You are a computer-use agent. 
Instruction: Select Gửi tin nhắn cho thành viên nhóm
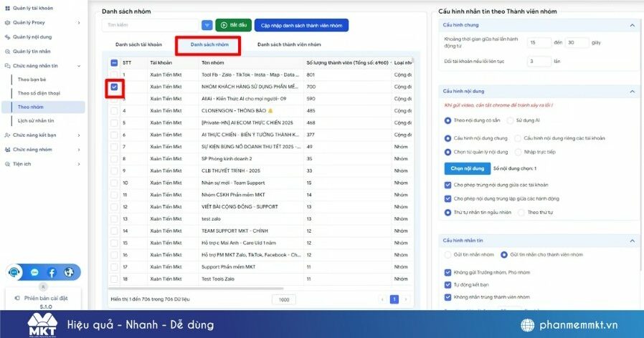point(504,255)
